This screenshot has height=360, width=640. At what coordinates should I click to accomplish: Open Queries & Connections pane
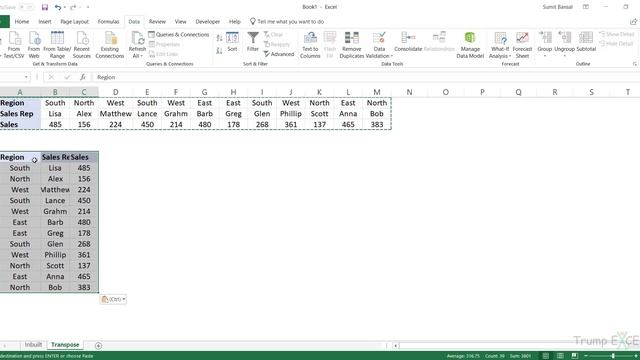pos(179,35)
